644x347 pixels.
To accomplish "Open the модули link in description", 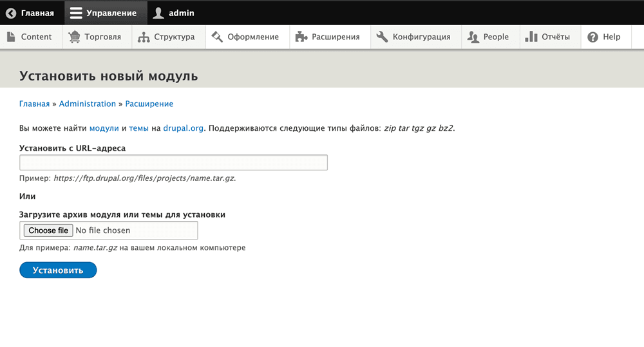I will click(x=104, y=128).
